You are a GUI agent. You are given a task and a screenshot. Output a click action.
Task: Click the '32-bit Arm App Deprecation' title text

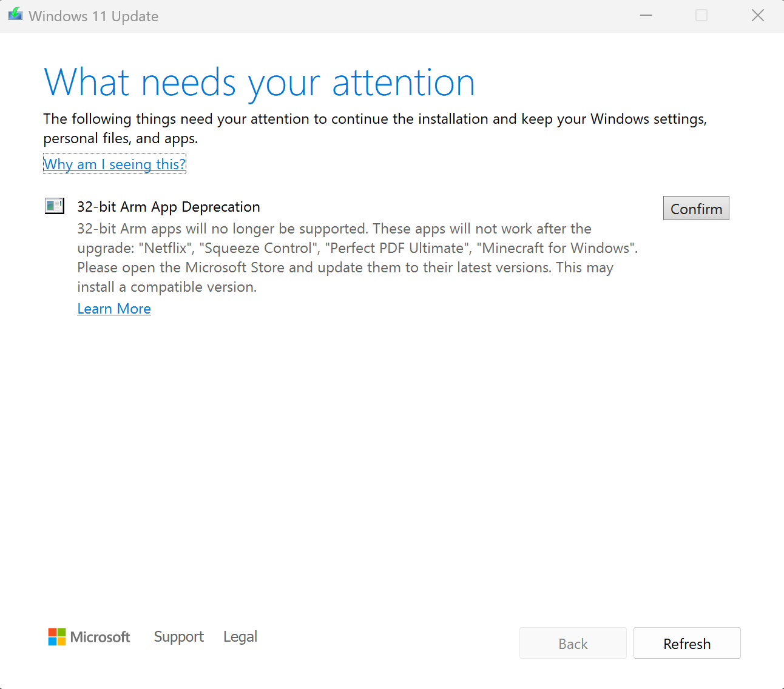tap(169, 207)
